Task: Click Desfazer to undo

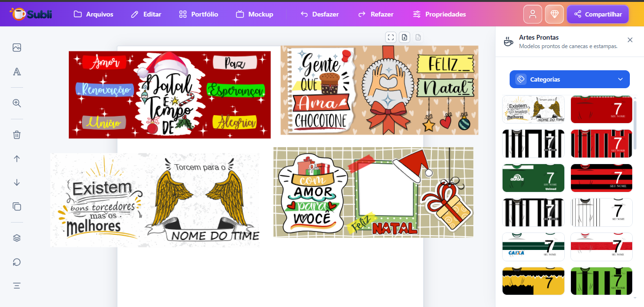Action: tap(320, 14)
